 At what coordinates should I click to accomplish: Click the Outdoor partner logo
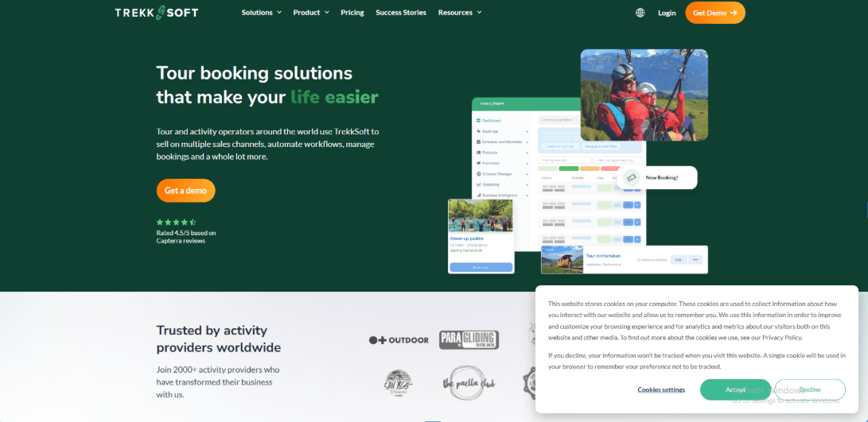point(399,339)
